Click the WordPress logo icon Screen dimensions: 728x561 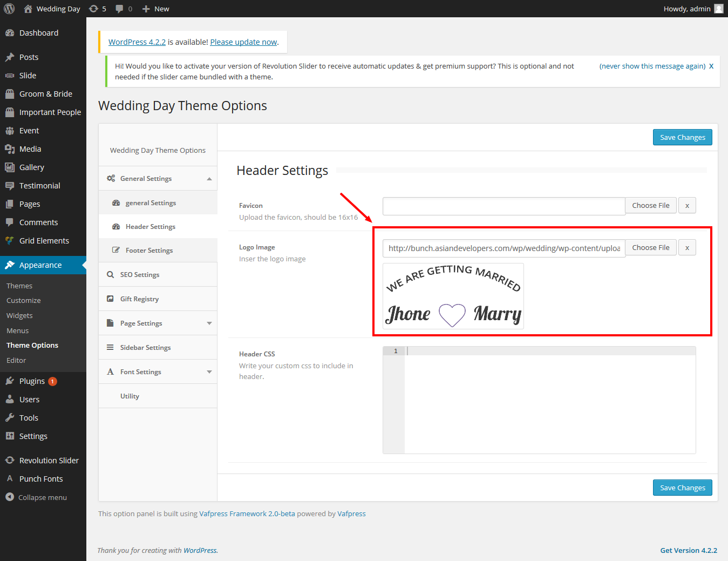point(9,9)
